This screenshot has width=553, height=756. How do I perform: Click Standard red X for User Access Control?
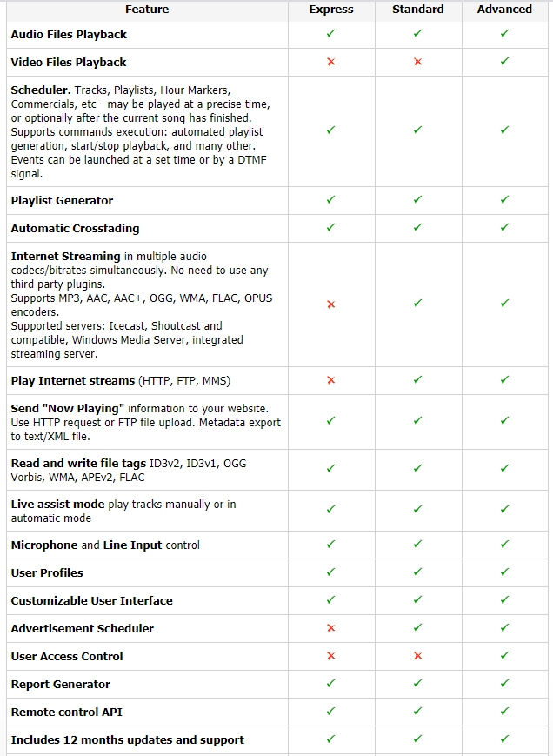(417, 656)
